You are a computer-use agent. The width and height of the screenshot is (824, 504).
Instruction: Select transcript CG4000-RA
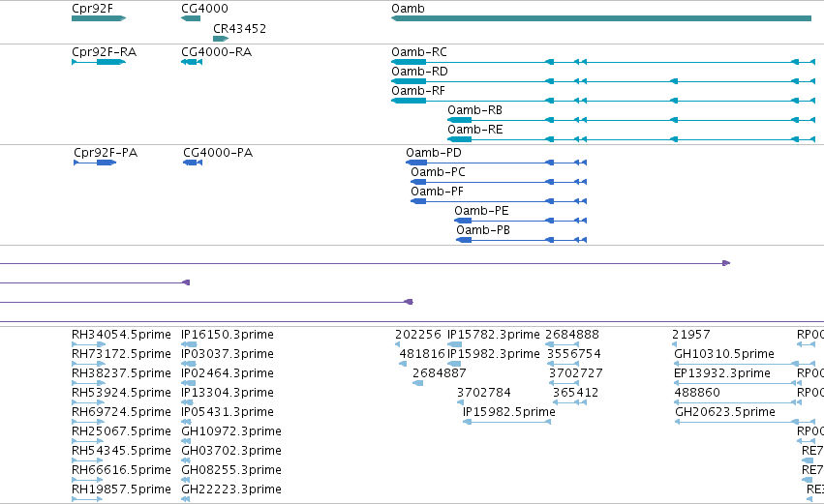click(192, 62)
